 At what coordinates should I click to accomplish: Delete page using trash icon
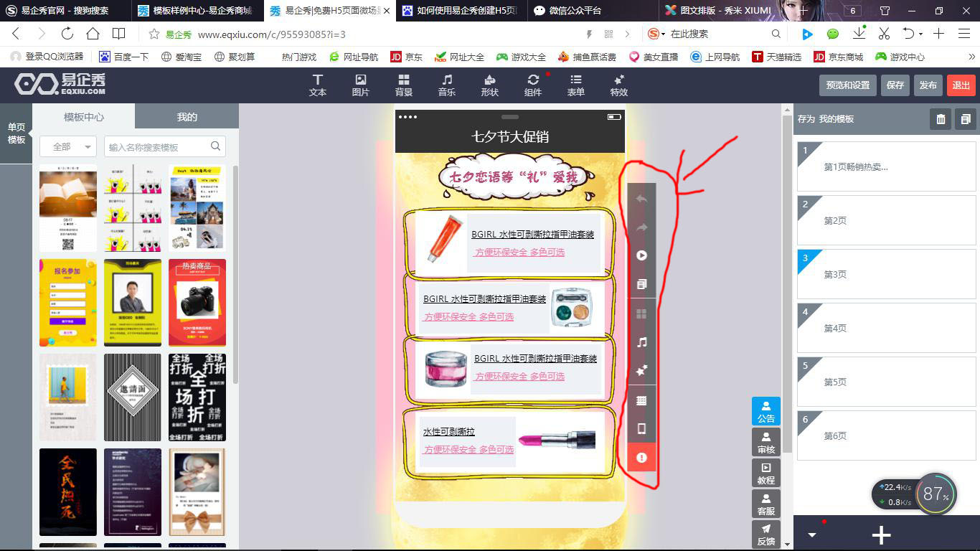point(940,119)
